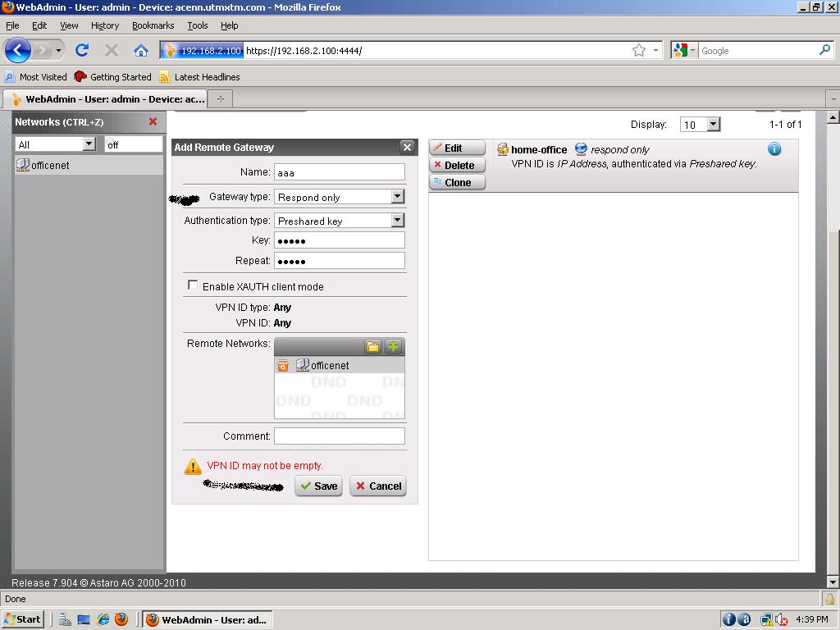Click the blue info icon for home-office

(774, 149)
